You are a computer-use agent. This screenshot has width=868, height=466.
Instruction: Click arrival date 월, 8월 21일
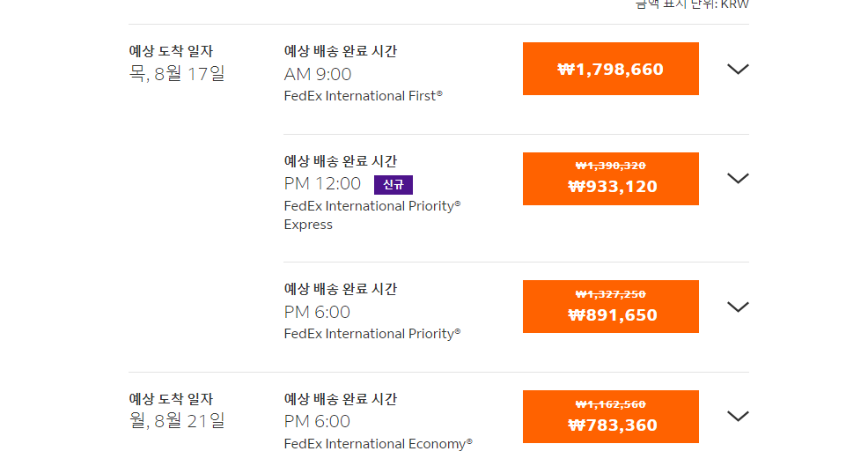point(177,421)
